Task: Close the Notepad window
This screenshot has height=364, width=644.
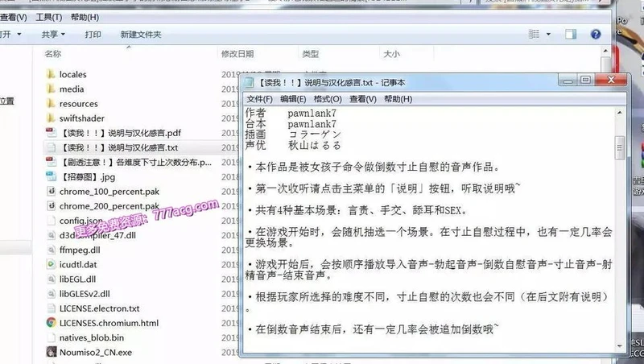Action: [x=611, y=80]
